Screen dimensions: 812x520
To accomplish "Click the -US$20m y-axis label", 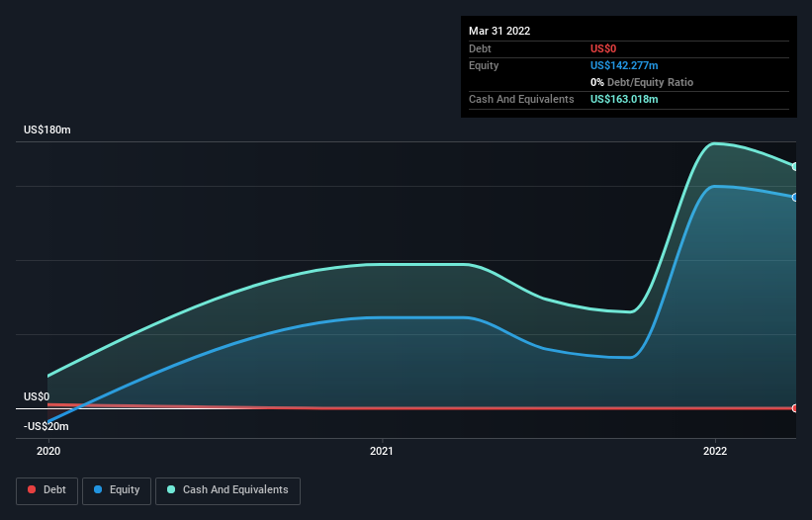I will point(46,426).
